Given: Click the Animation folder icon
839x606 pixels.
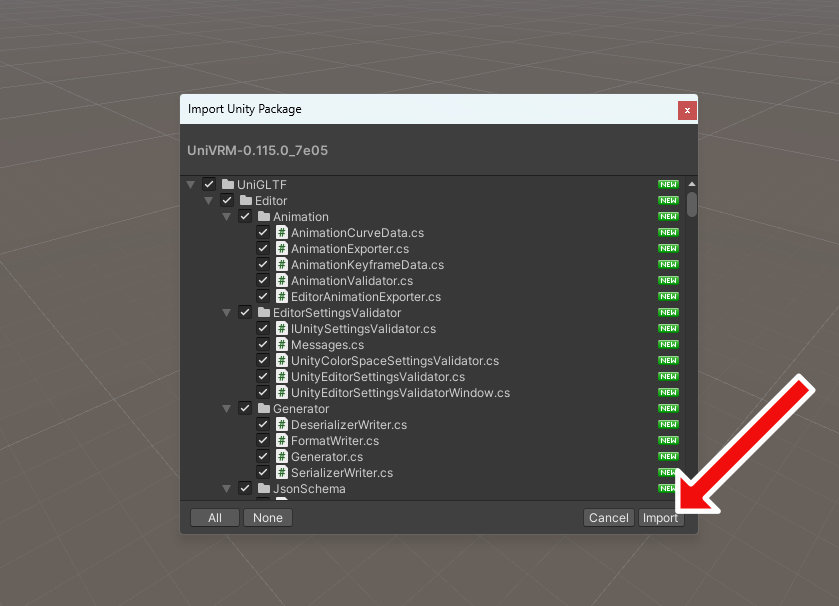Looking at the screenshot, I should [264, 217].
